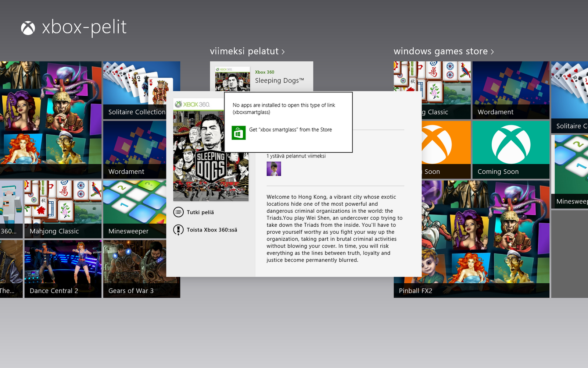The image size is (588, 368).
Task: Launch the Minesweeper tile above Gears of War 3
Action: pos(135,209)
